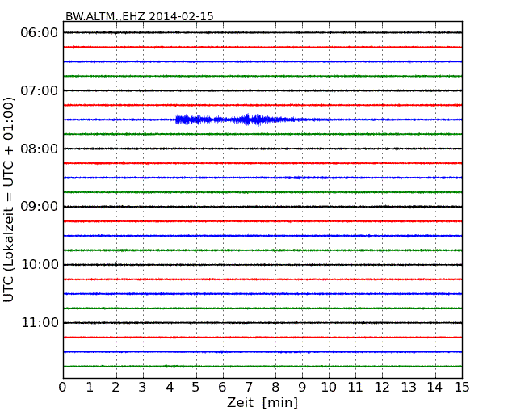This screenshot has width=525, height=420.
Task: Click the black trace beside the 06:00 label
Action: click(262, 33)
